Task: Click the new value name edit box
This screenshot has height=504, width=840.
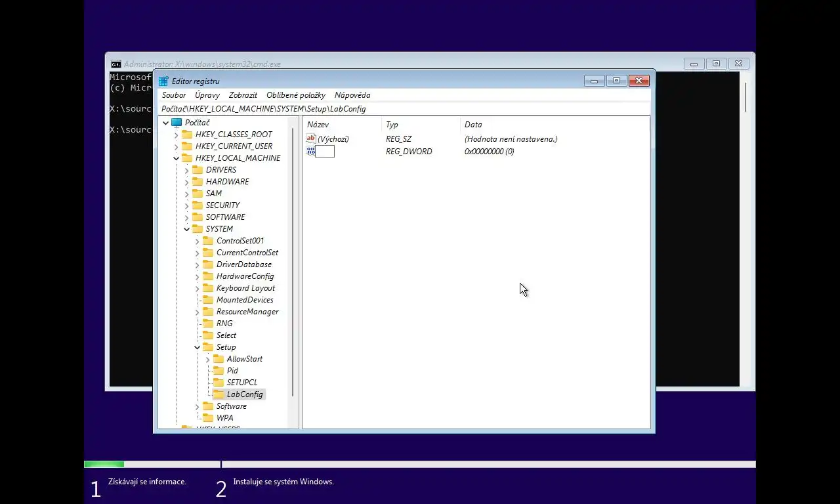Action: (325, 152)
